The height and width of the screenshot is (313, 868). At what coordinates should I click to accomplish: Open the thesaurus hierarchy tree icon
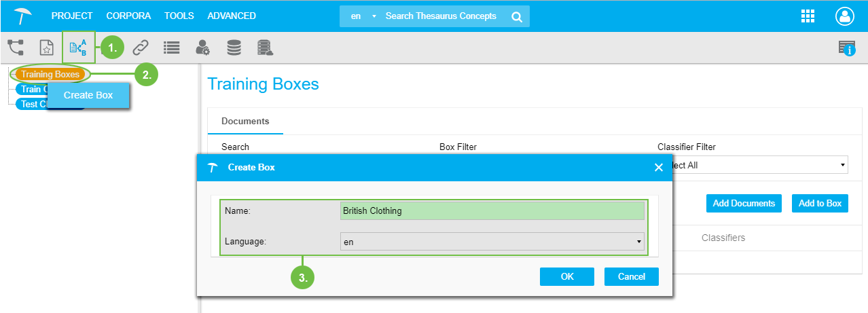pyautogui.click(x=16, y=48)
